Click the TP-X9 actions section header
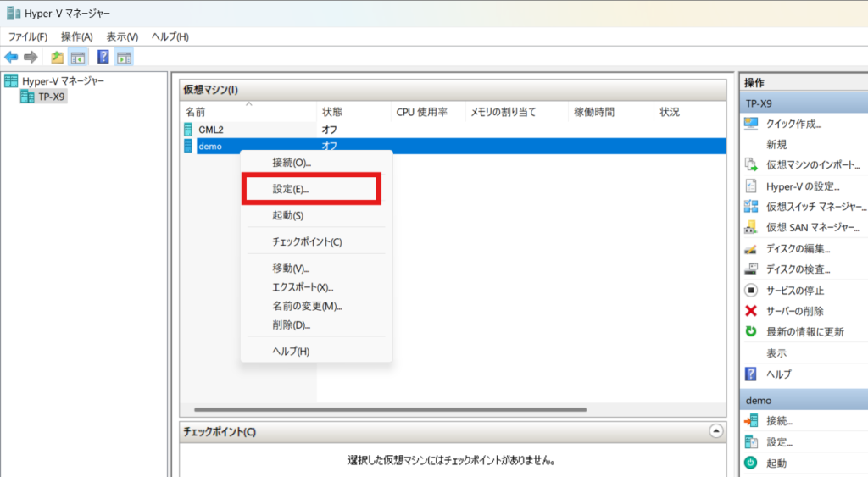 [x=804, y=103]
